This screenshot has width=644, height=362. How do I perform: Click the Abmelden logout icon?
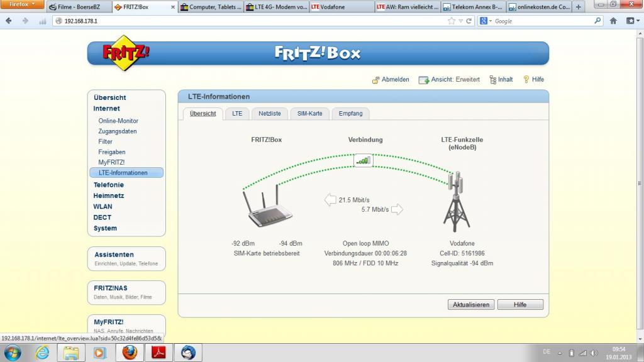point(376,80)
